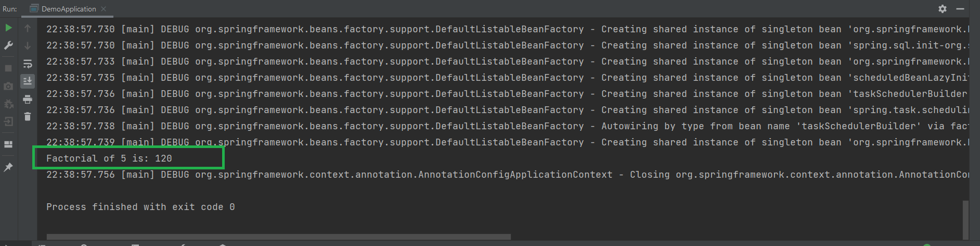
Task: Print the console output
Action: tap(28, 99)
